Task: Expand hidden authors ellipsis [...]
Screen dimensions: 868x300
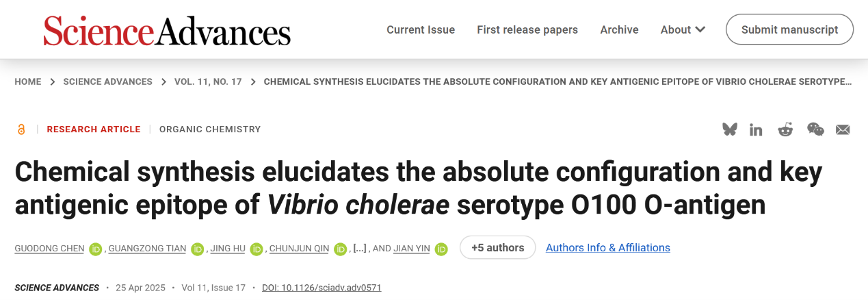Action: 359,248
